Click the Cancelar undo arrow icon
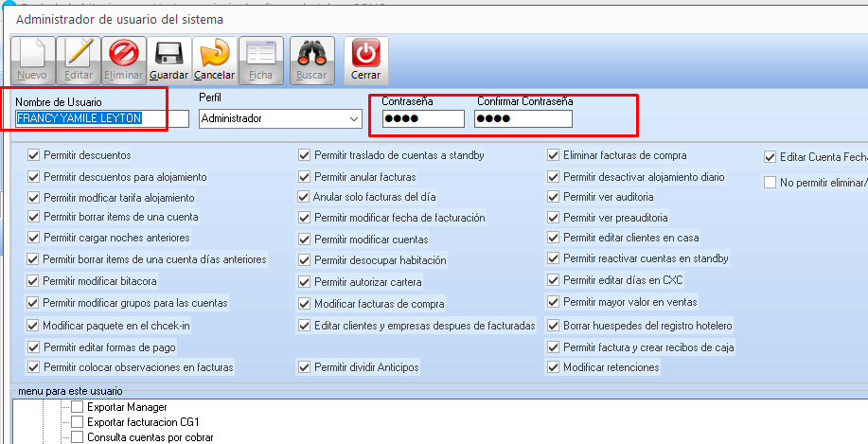The width and height of the screenshot is (868, 444). (214, 54)
